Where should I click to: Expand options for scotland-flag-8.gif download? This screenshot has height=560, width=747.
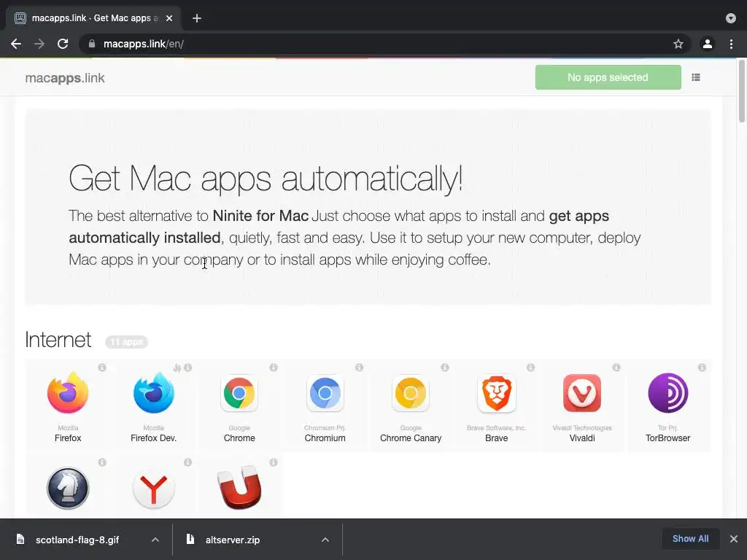pos(155,540)
